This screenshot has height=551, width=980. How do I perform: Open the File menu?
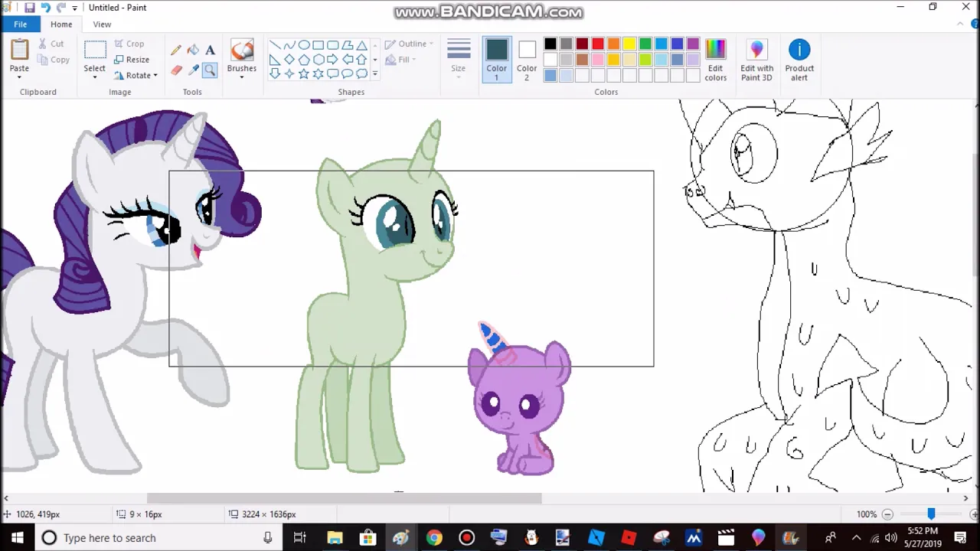point(21,24)
